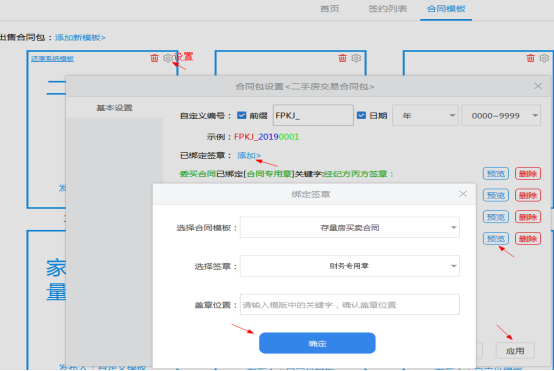
Task: Confirm with the blue 确定 button
Action: 317,343
